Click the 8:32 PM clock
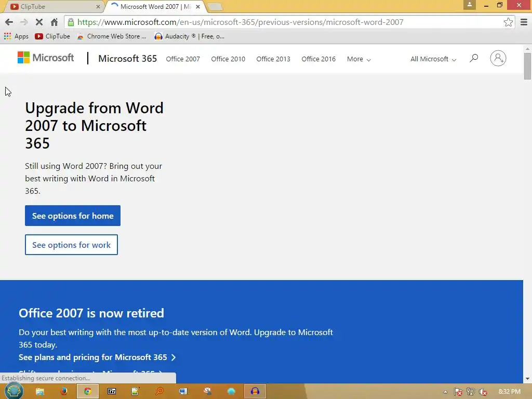This screenshot has height=399, width=532. click(x=509, y=392)
